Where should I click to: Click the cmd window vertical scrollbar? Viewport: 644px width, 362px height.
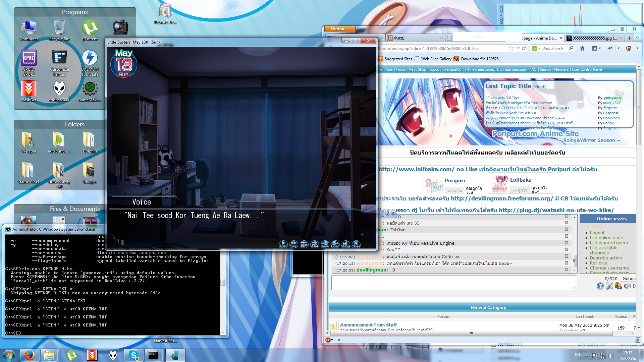(x=223, y=282)
